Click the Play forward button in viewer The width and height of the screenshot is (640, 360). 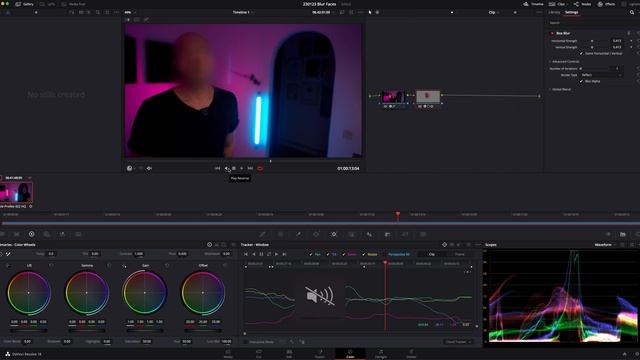click(x=242, y=168)
